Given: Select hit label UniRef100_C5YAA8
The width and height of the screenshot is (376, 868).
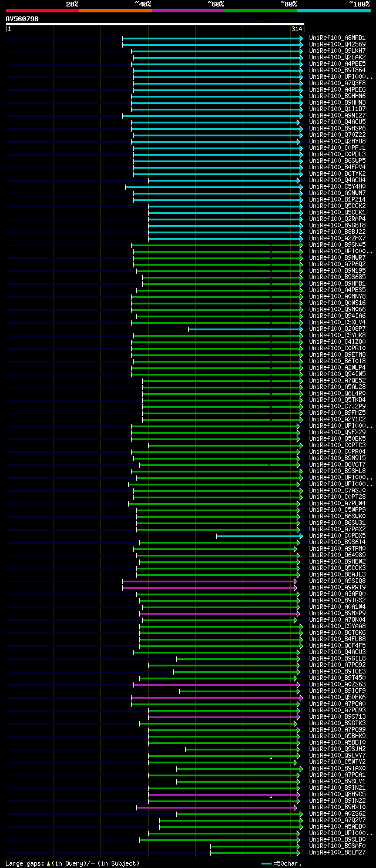Looking at the screenshot, I should click(337, 626).
